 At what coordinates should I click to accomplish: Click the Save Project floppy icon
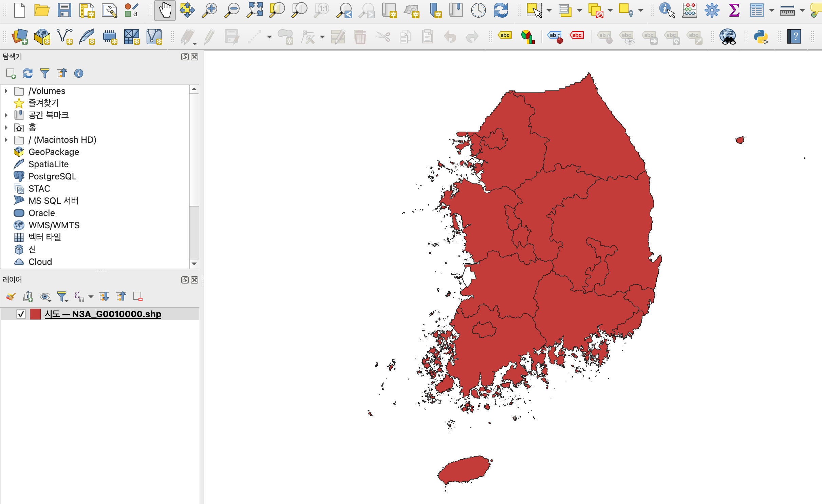coord(64,10)
